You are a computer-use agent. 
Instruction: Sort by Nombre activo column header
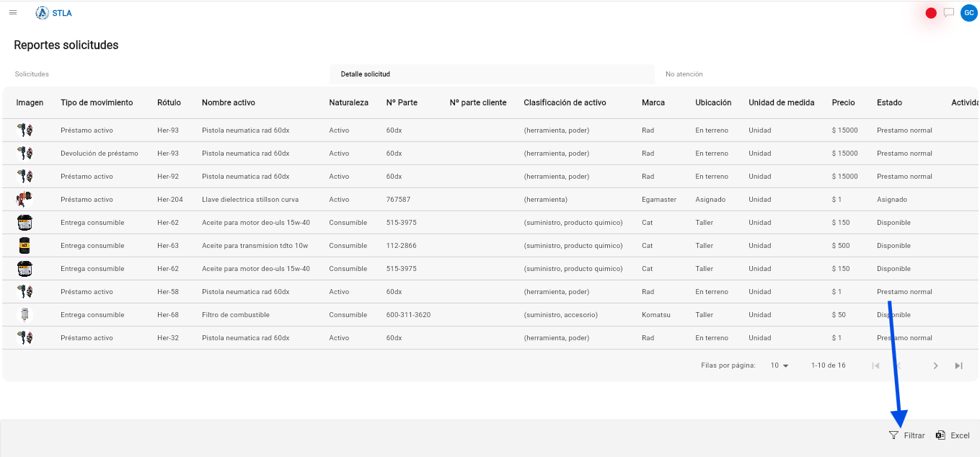pyautogui.click(x=229, y=102)
